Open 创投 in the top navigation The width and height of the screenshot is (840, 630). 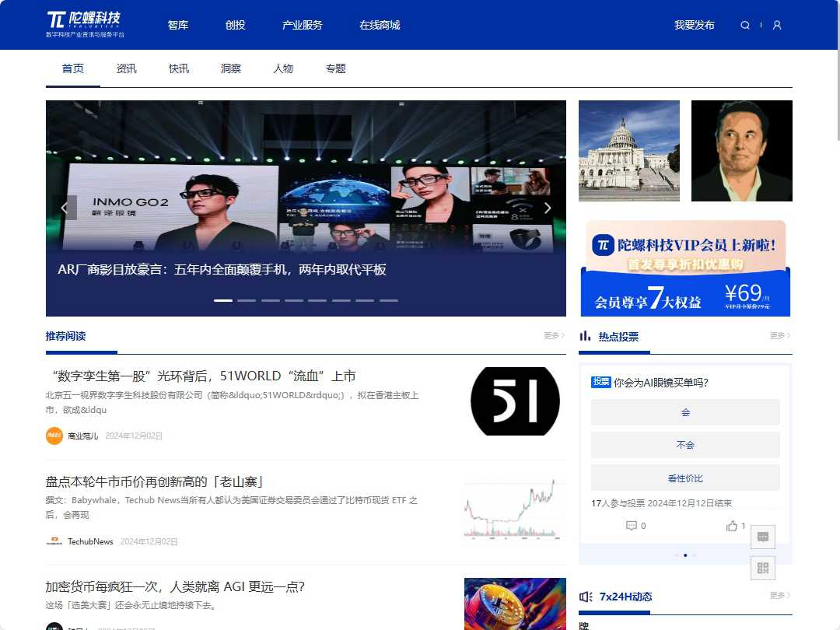point(235,25)
